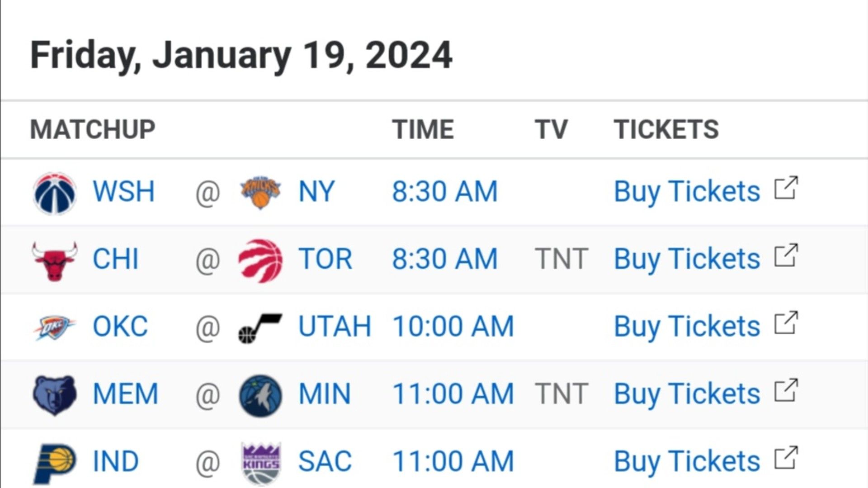Click the MEM team name link
Image resolution: width=868 pixels, height=488 pixels.
pos(125,394)
